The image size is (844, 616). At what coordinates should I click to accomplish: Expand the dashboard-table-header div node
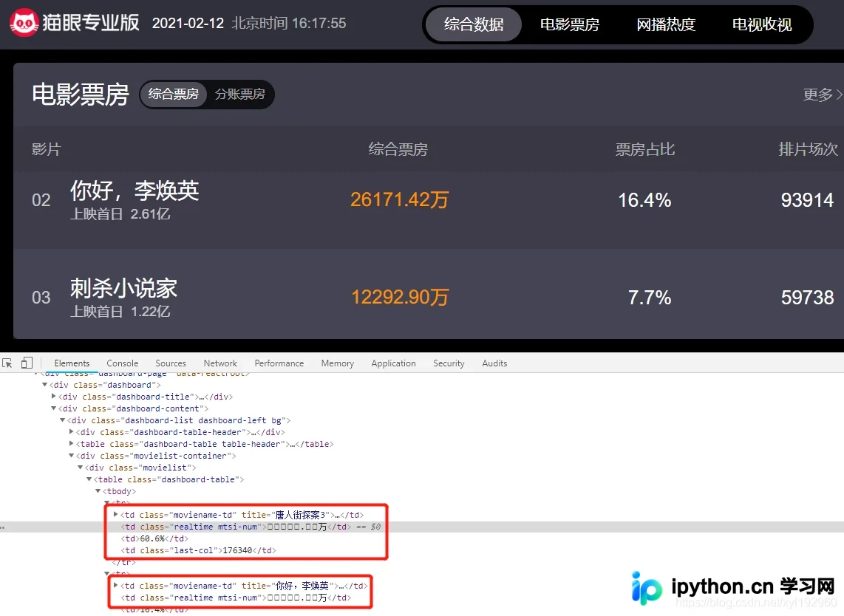pos(71,432)
